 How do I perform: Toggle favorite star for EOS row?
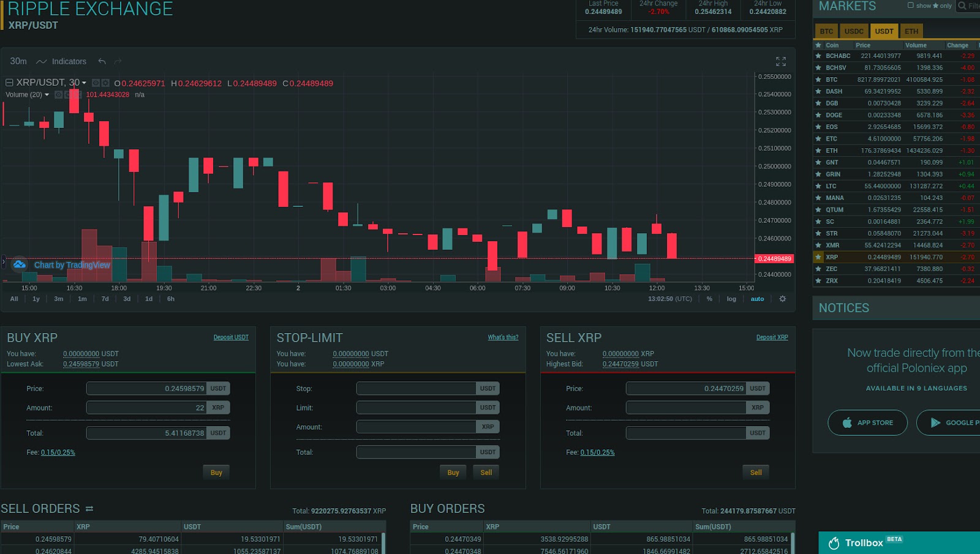[x=818, y=127]
